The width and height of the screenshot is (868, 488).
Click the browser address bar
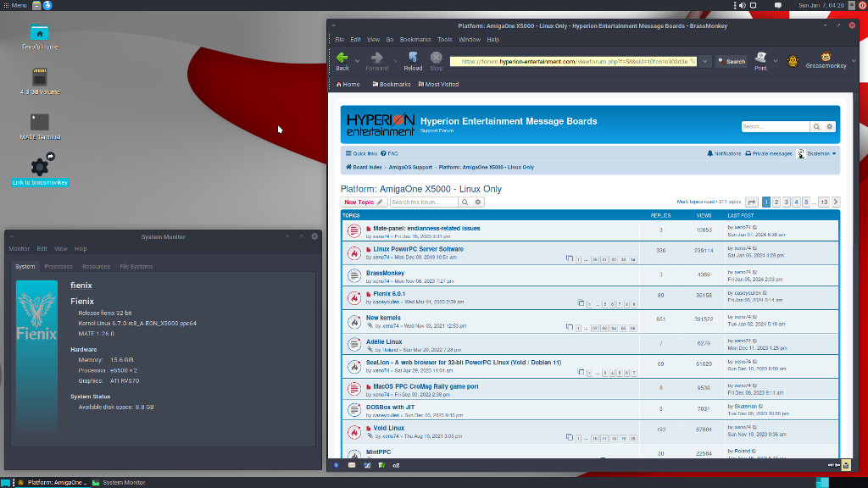click(x=573, y=61)
